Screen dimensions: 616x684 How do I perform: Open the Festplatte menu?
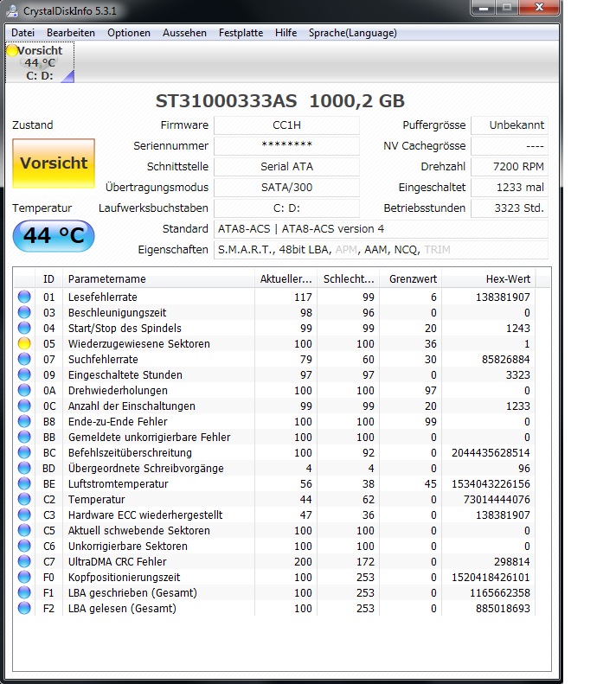click(x=241, y=33)
